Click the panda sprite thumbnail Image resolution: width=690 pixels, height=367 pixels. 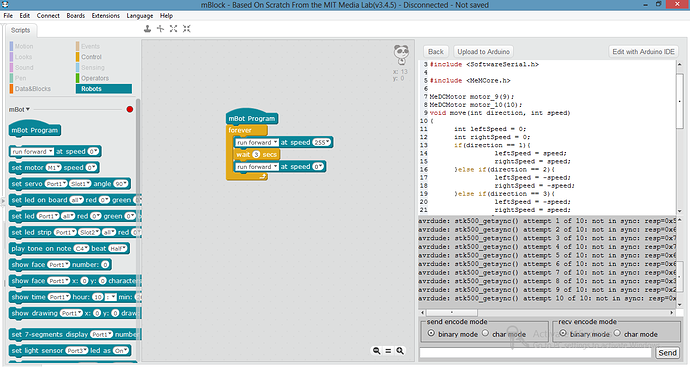[401, 55]
